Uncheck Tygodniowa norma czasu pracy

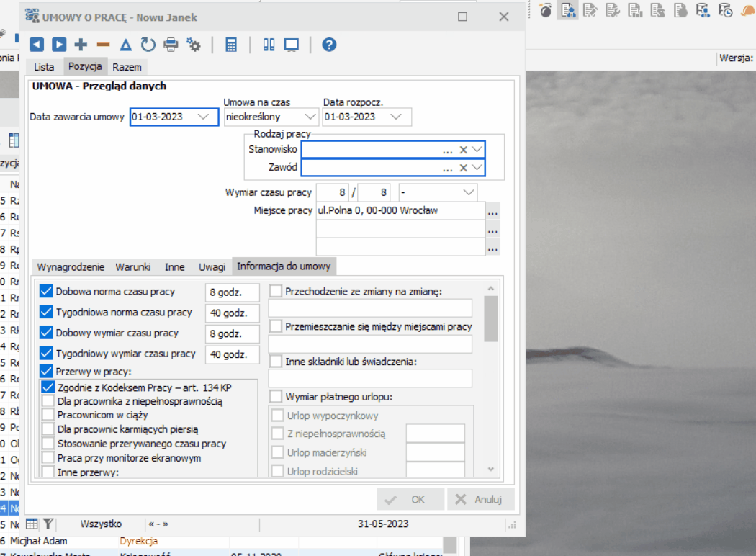pyautogui.click(x=46, y=312)
